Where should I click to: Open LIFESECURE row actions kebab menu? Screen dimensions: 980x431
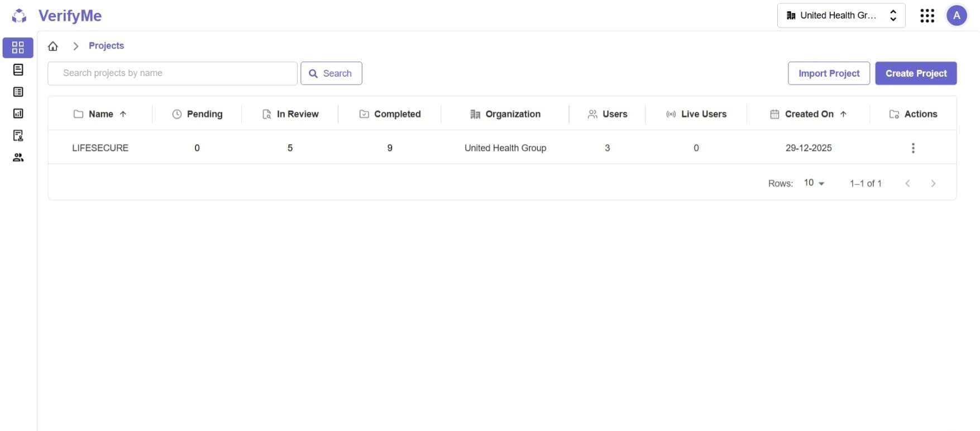[x=913, y=148]
